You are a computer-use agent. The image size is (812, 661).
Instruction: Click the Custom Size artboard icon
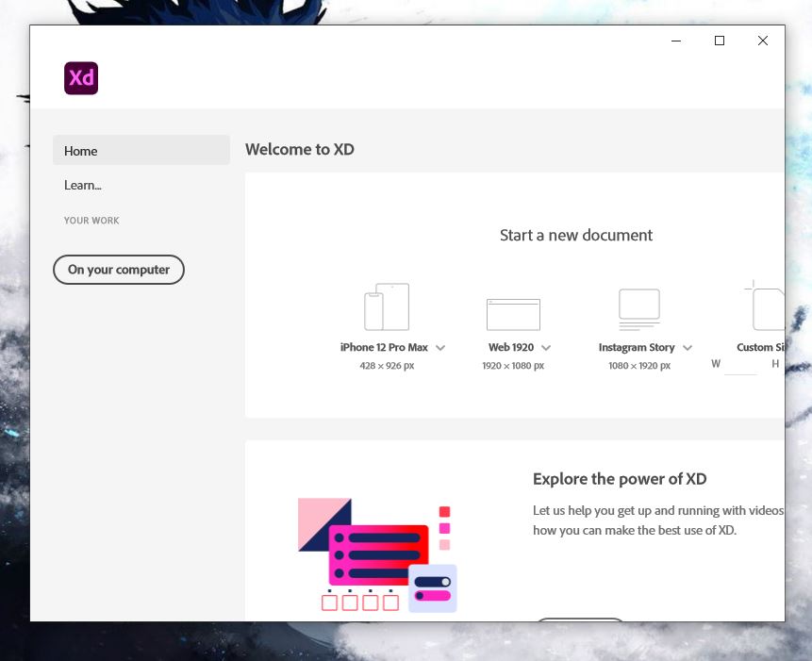[x=768, y=307]
